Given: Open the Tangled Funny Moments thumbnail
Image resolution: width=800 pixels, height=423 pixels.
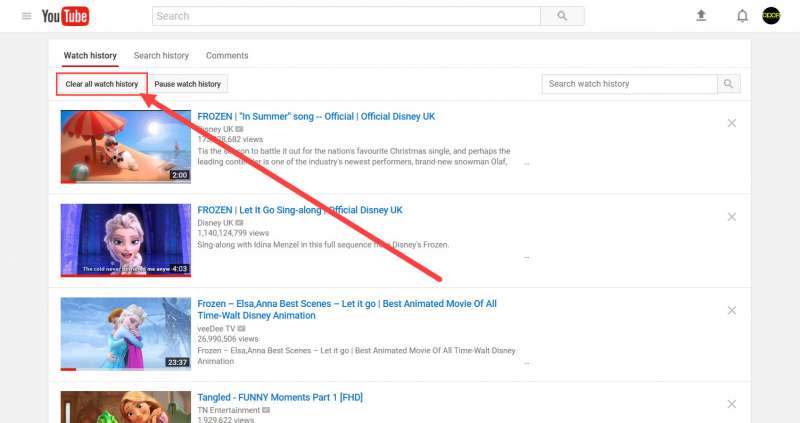Looking at the screenshot, I should [x=126, y=407].
